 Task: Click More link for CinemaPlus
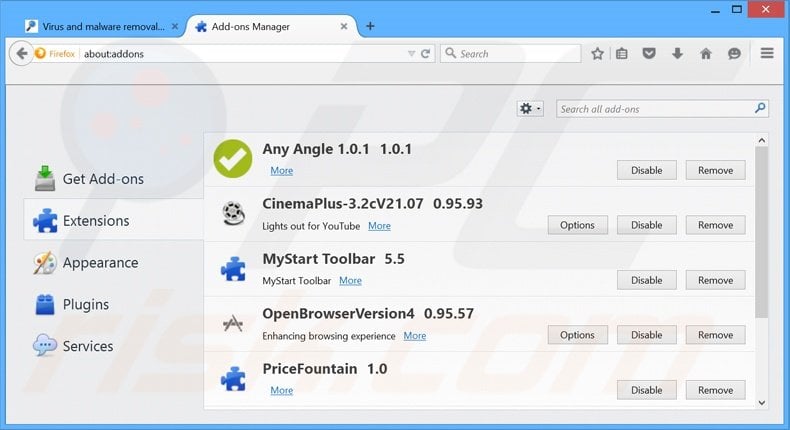(379, 226)
